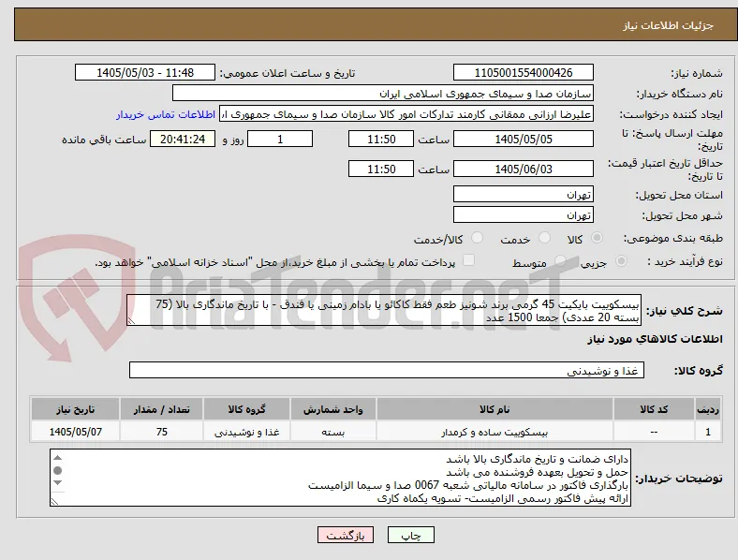Click the buyer notes text area

pos(340,478)
